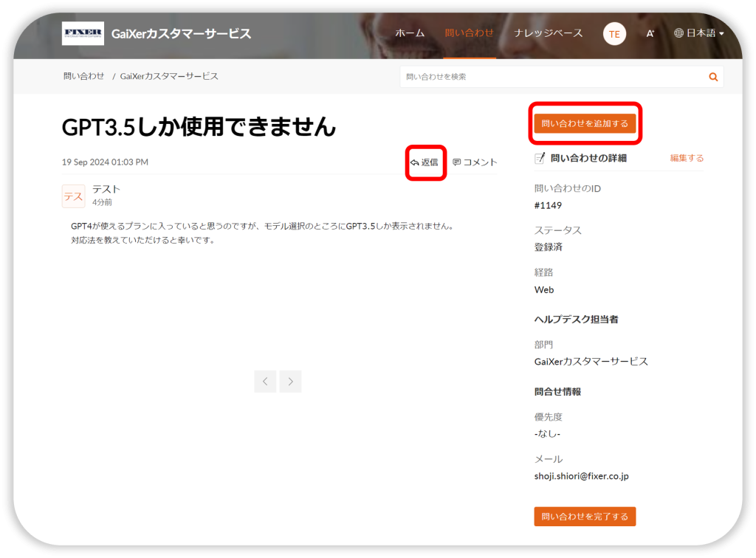Select the 問い合わせ navigation tab

pyautogui.click(x=469, y=33)
